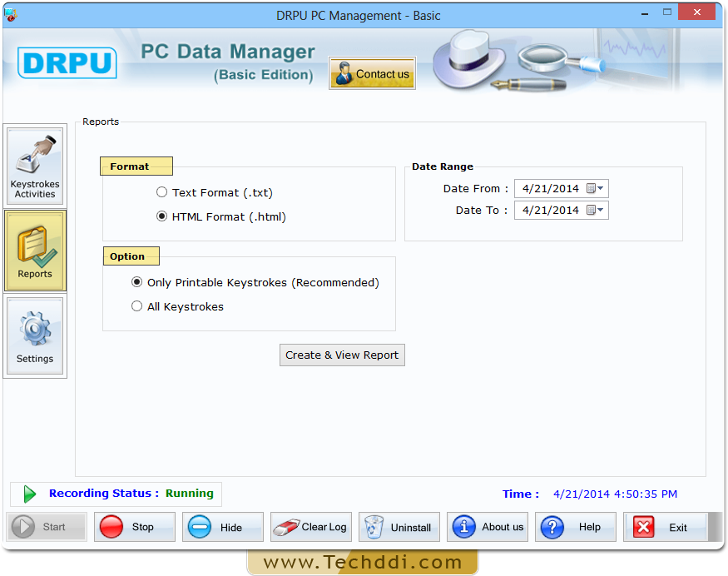
Task: Open the About us info button
Action: click(x=488, y=527)
